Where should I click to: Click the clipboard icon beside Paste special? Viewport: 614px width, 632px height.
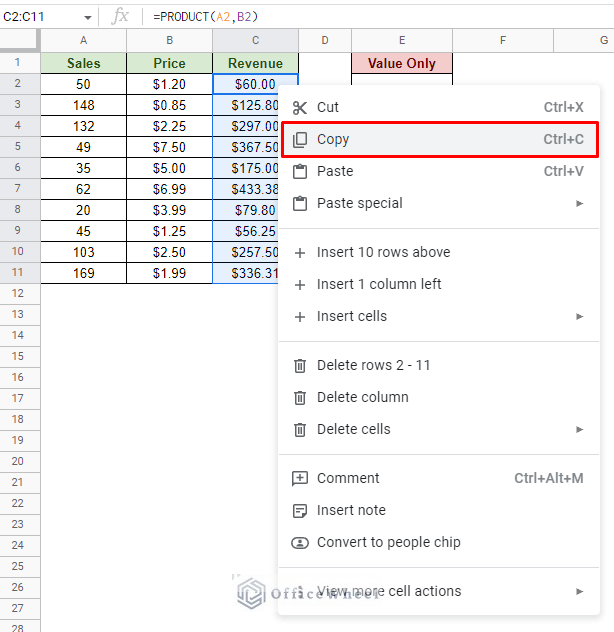coord(300,203)
